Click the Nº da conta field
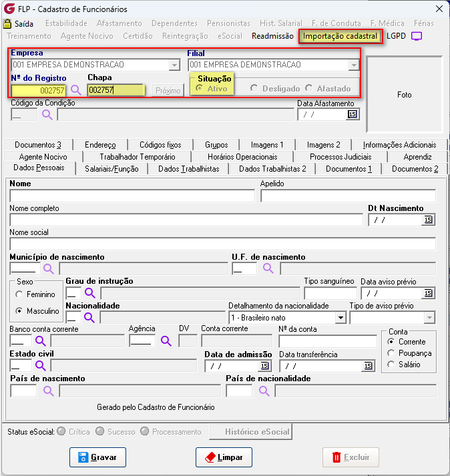Image resolution: width=450 pixels, height=476 pixels. 328,342
